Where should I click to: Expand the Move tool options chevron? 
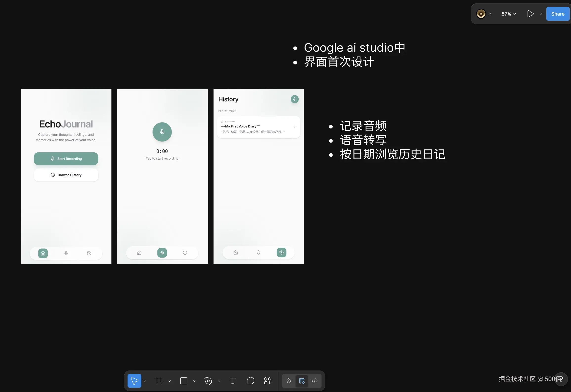145,381
